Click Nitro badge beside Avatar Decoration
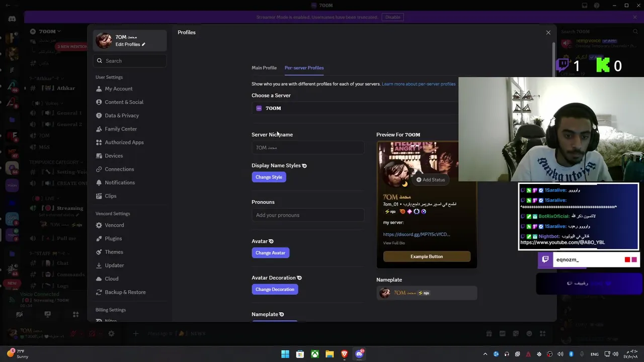The height and width of the screenshot is (362, 644). pos(299,278)
